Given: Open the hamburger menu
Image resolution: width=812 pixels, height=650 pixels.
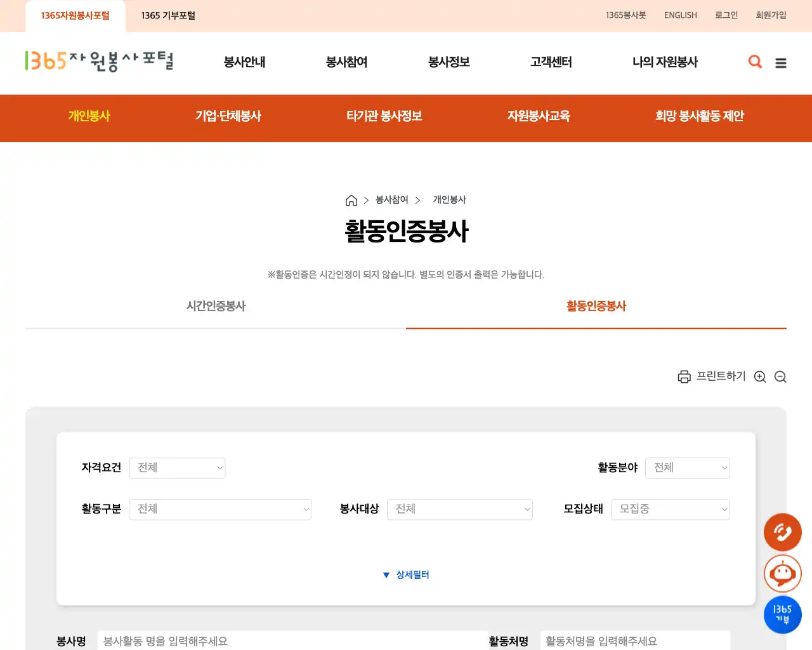Looking at the screenshot, I should coord(781,62).
